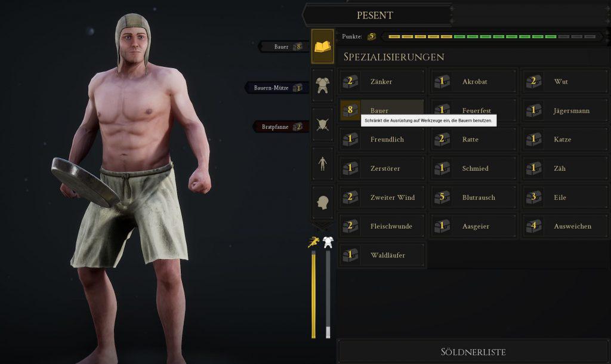This screenshot has width=611, height=364.
Task: Toggle the Bauer perk
Action: (x=382, y=110)
